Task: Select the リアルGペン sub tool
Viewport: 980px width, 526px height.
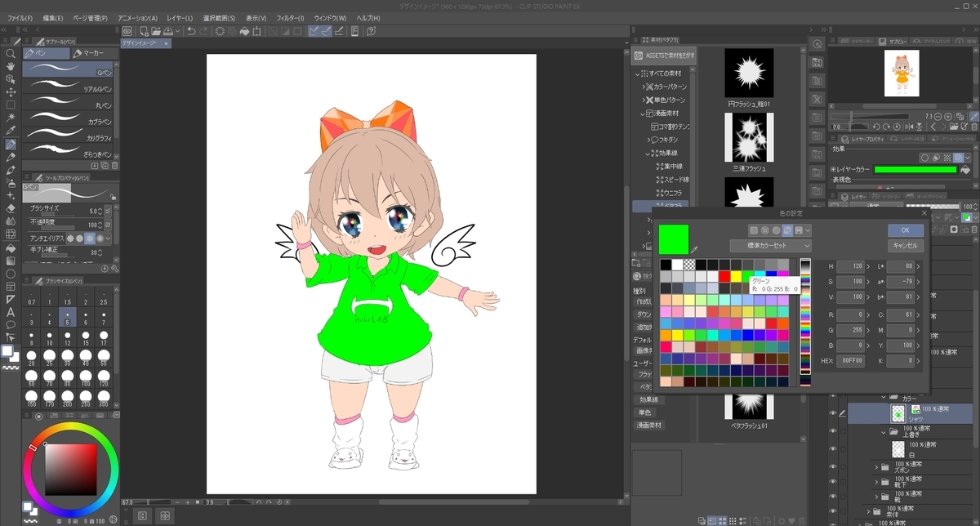Action: (x=68, y=88)
